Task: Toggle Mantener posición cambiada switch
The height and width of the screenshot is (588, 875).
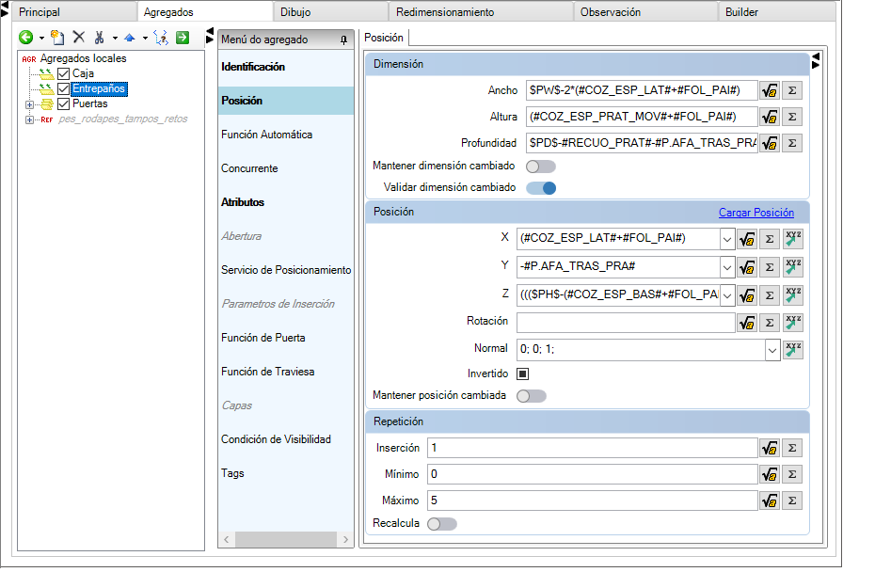Action: [x=532, y=395]
